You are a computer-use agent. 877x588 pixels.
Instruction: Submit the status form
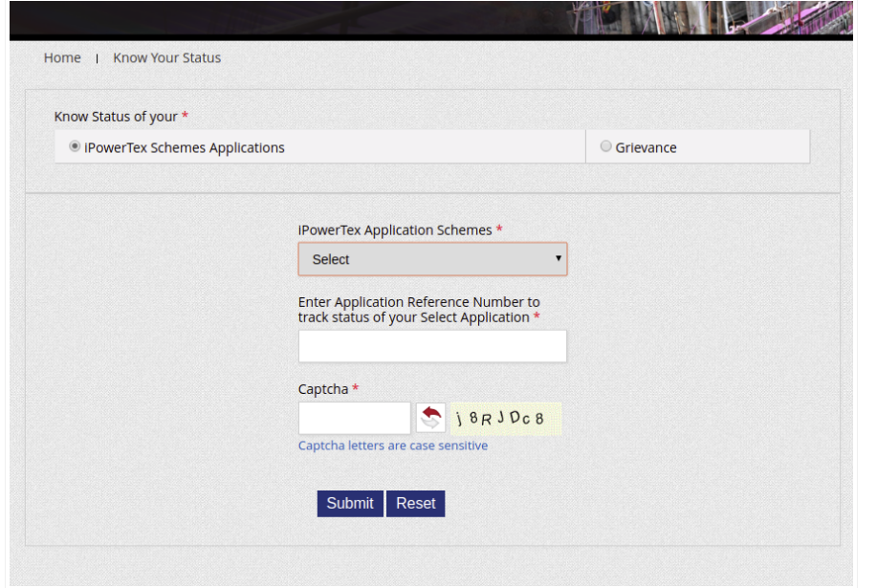pos(350,504)
